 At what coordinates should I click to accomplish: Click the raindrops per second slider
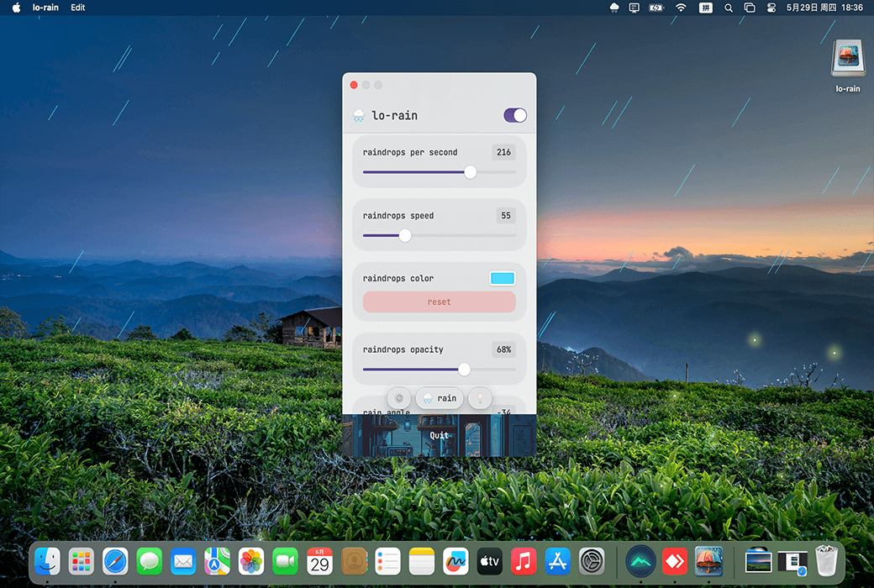(x=440, y=172)
